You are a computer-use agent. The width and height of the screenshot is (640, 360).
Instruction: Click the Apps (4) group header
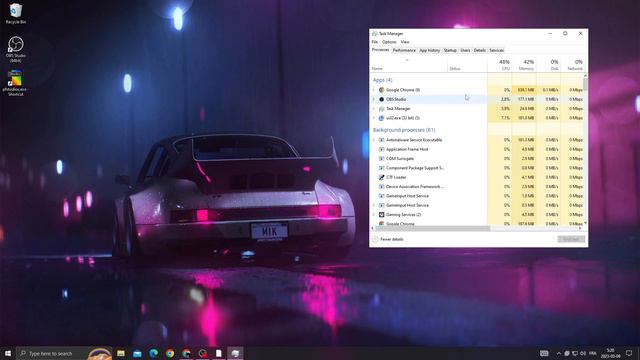382,80
